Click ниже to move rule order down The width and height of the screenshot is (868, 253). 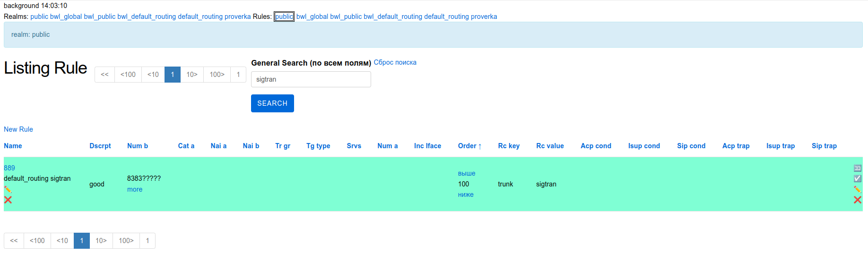[x=466, y=194]
